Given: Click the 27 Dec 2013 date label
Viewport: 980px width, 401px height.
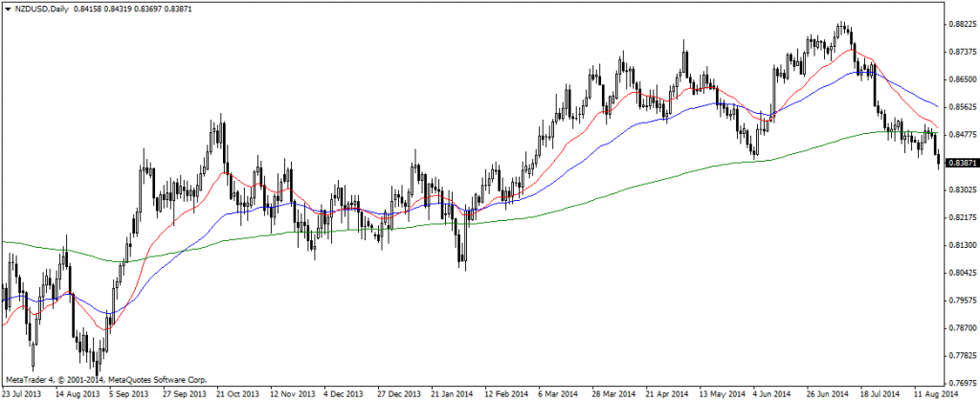Looking at the screenshot, I should (398, 393).
